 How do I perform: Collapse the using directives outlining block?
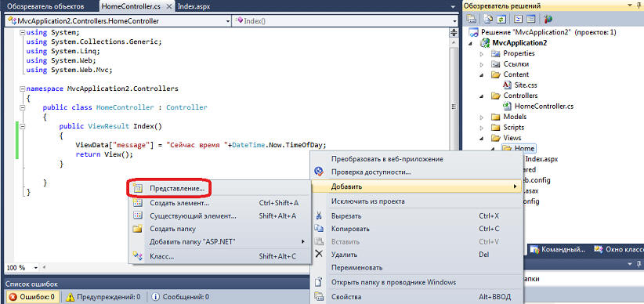tap(23, 32)
